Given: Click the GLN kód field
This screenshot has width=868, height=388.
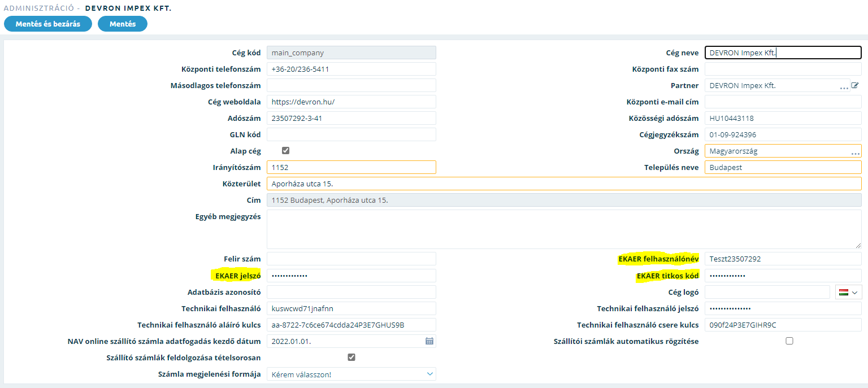Looking at the screenshot, I should tap(351, 134).
